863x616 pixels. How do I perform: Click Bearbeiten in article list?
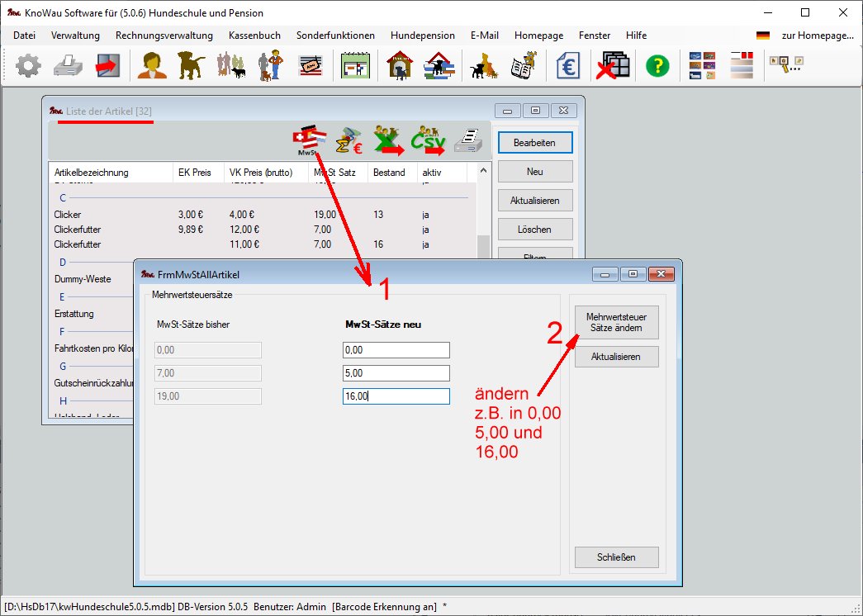(534, 143)
